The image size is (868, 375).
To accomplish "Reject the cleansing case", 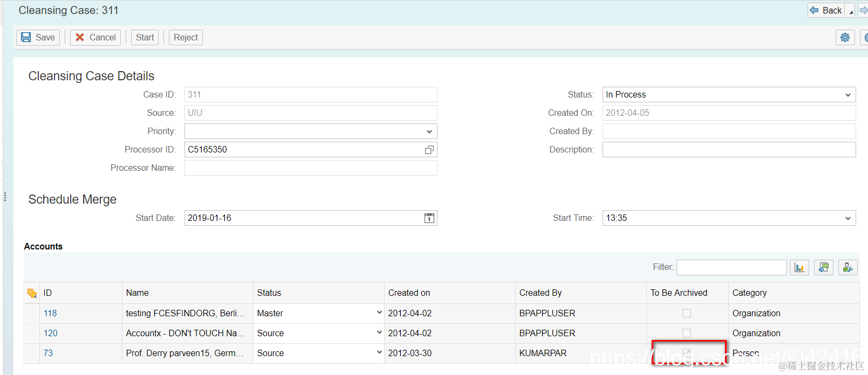I will tap(186, 37).
